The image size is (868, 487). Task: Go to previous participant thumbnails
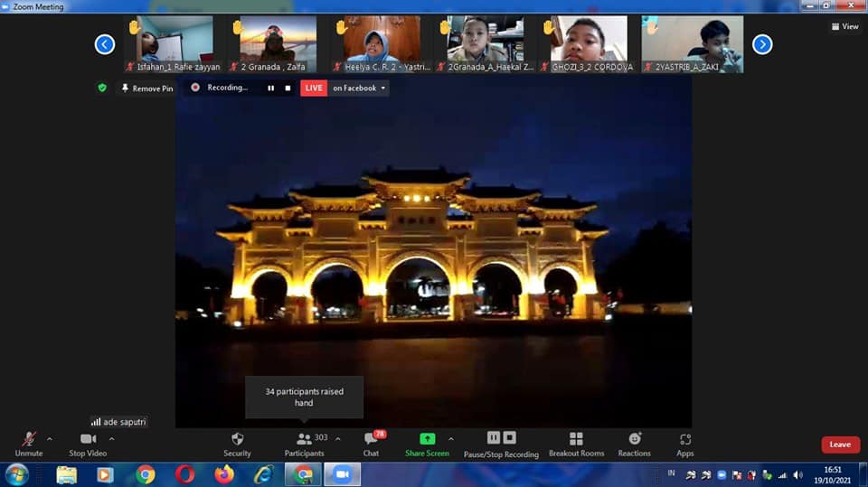(105, 44)
